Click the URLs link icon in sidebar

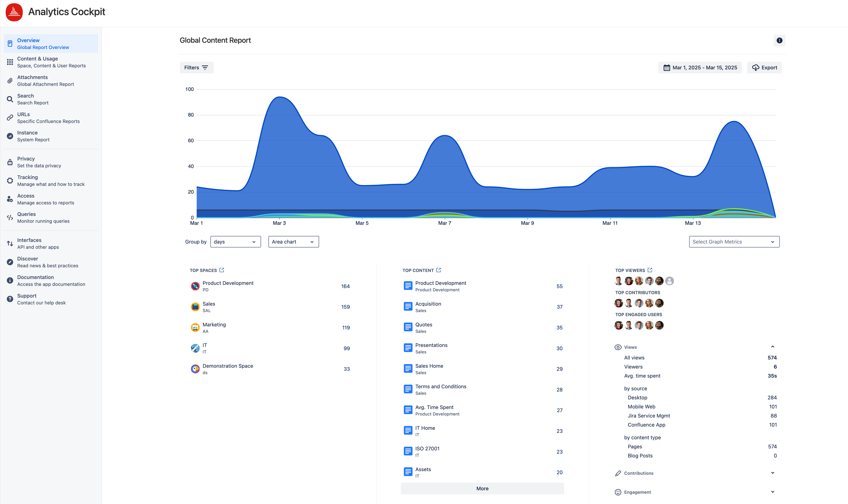tap(10, 118)
